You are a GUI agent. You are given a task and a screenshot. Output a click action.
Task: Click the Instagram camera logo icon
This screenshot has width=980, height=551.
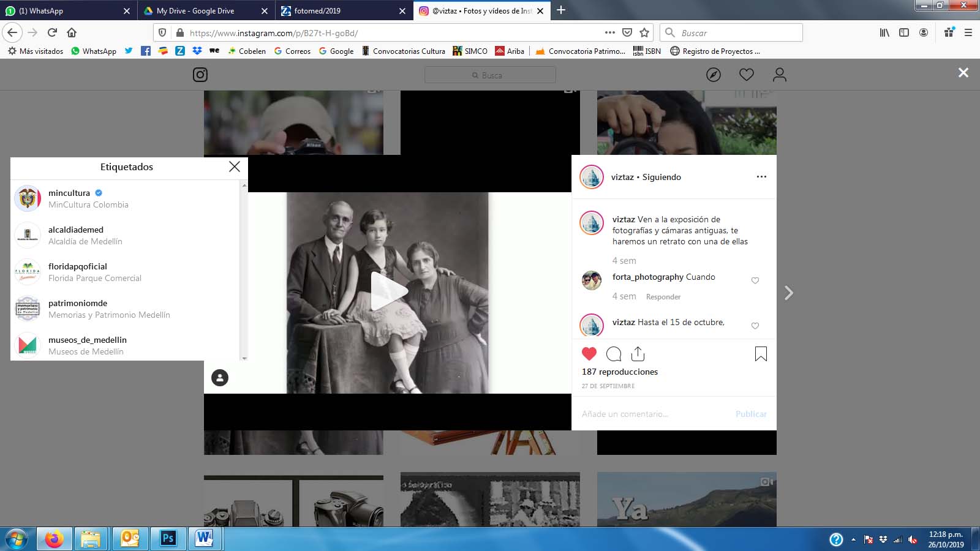coord(200,75)
